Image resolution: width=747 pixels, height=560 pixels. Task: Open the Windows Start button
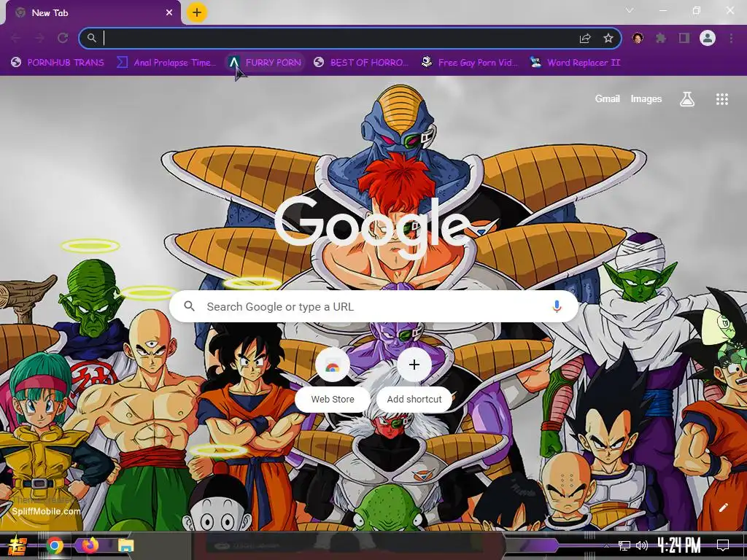(x=18, y=545)
